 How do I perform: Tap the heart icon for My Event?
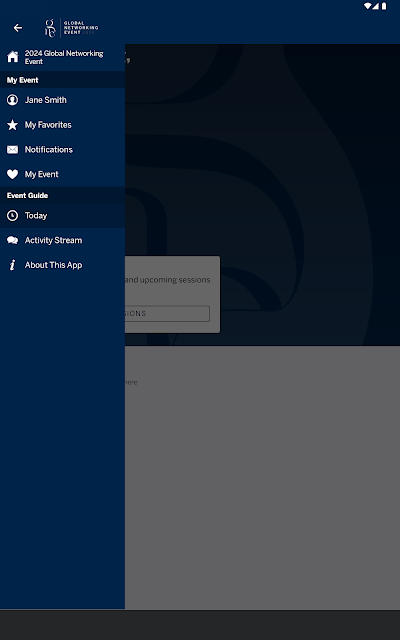point(13,174)
